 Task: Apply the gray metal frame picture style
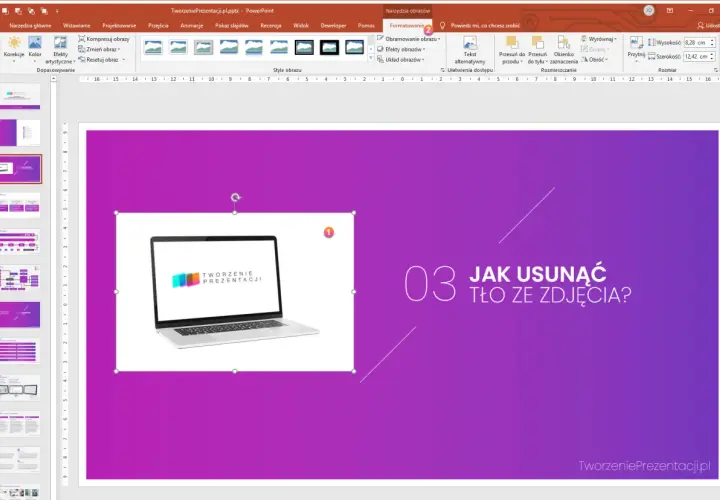(x=203, y=47)
